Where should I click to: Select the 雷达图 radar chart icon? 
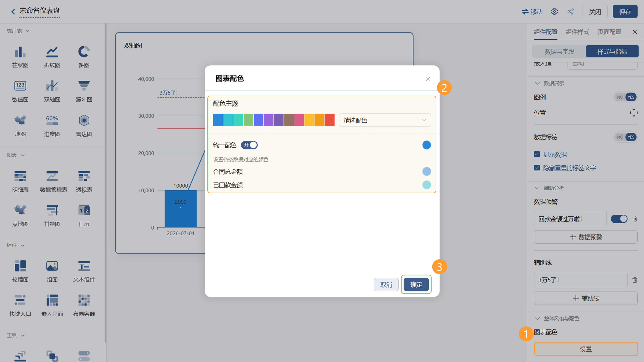point(84,120)
